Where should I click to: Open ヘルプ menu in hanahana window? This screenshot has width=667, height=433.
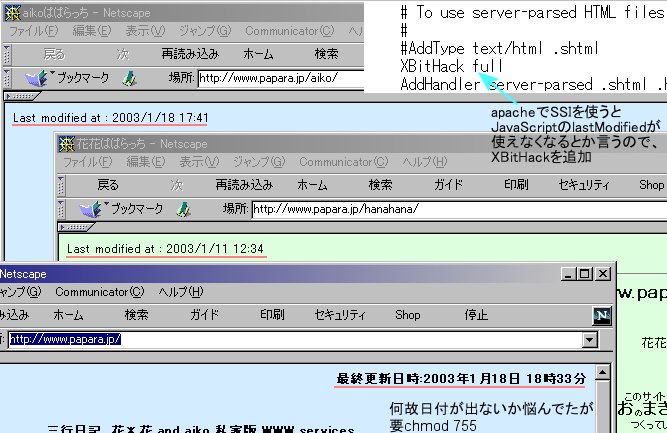(425, 162)
